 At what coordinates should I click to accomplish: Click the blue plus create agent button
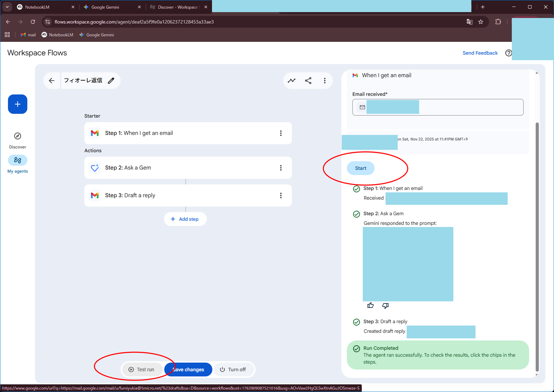(x=18, y=104)
